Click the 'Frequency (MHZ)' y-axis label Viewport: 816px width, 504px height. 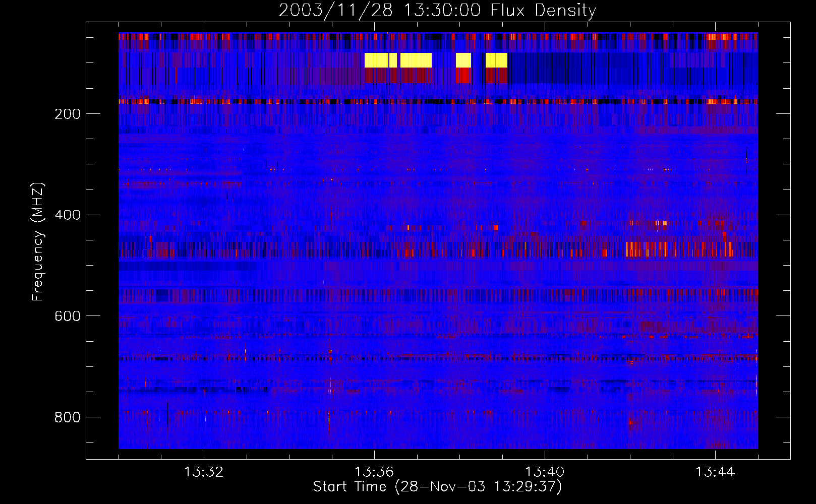tap(38, 242)
